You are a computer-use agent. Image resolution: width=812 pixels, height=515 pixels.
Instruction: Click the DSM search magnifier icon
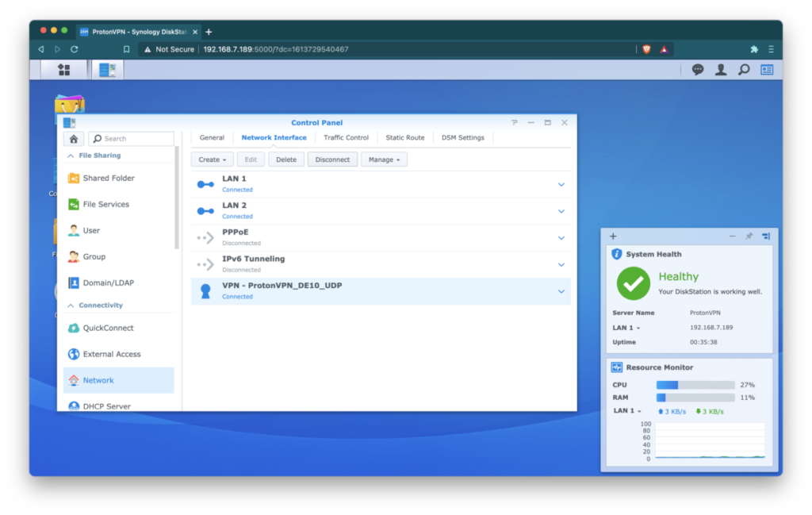744,69
